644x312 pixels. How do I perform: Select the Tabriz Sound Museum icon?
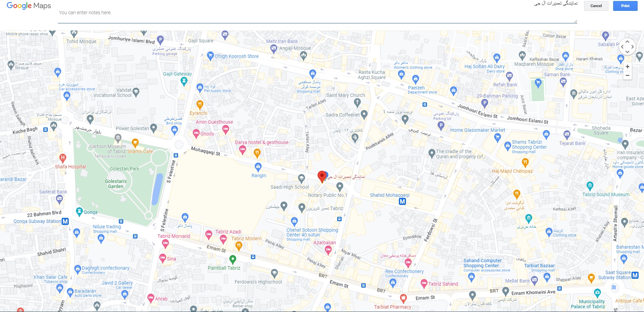[x=590, y=185]
